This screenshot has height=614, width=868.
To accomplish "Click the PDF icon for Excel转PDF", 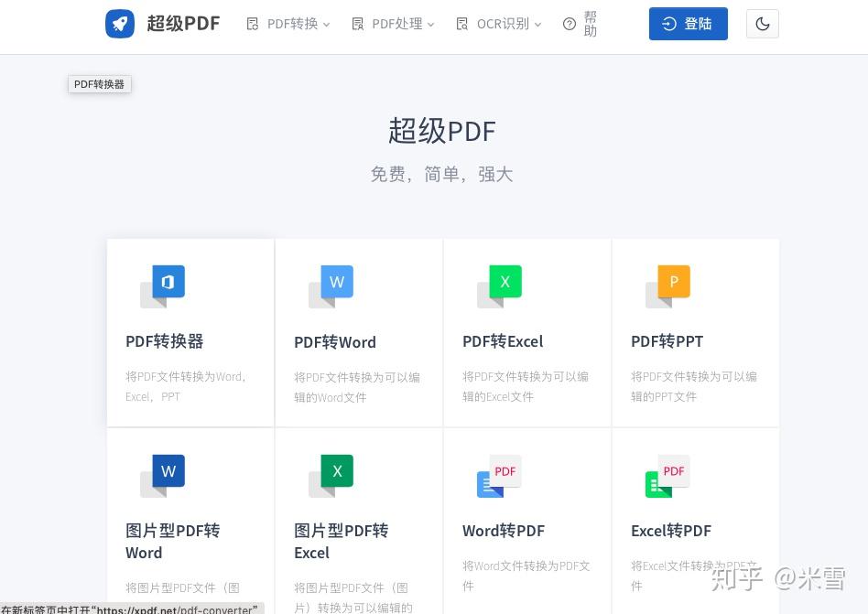I will pos(667,476).
